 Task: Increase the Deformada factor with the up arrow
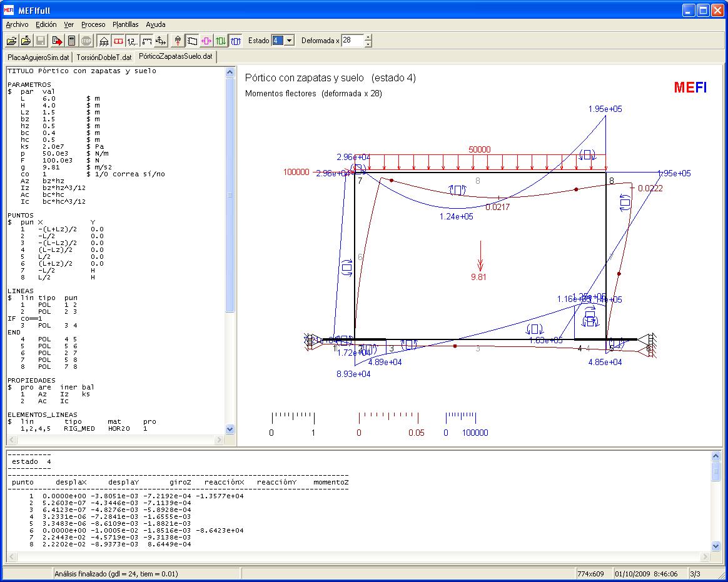(368, 38)
